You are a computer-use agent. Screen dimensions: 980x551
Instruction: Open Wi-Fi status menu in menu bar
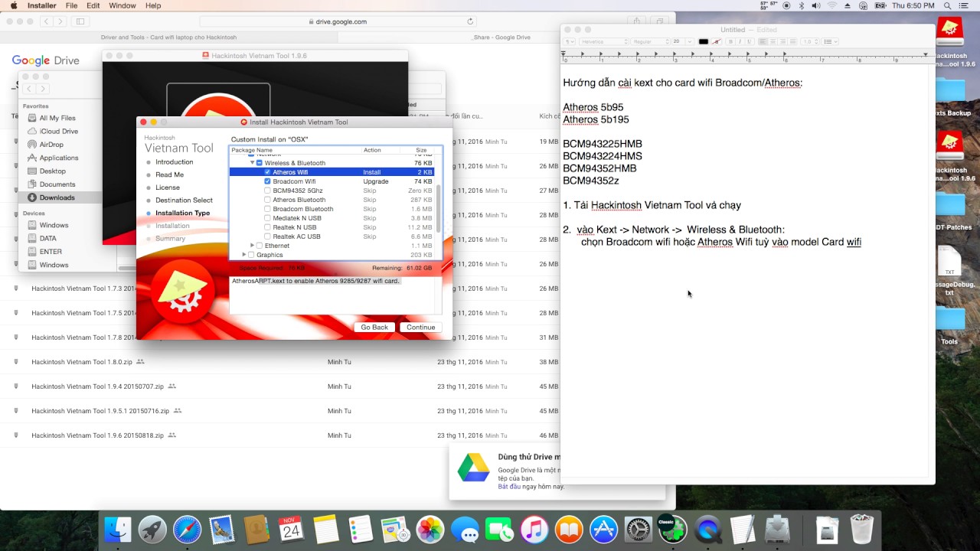point(832,5)
